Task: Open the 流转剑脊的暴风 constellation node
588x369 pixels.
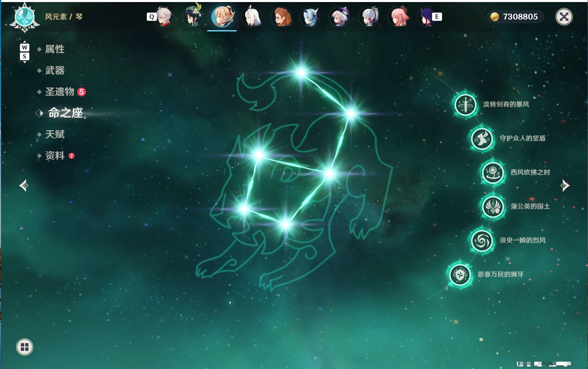Action: (465, 104)
